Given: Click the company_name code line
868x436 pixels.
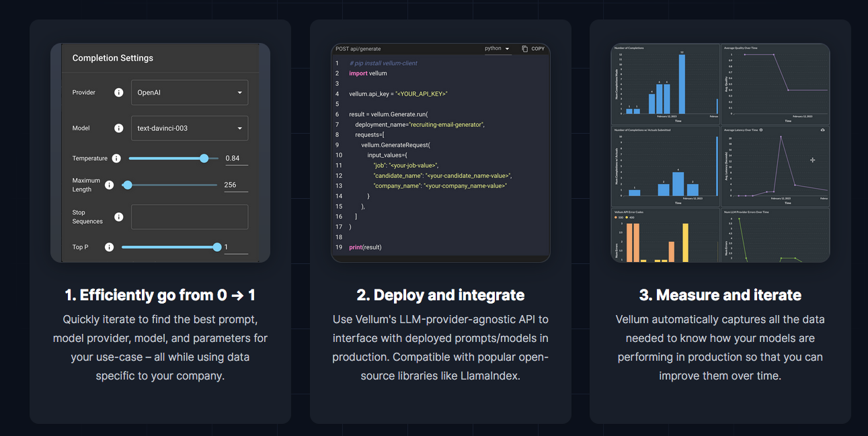Looking at the screenshot, I should pyautogui.click(x=440, y=185).
